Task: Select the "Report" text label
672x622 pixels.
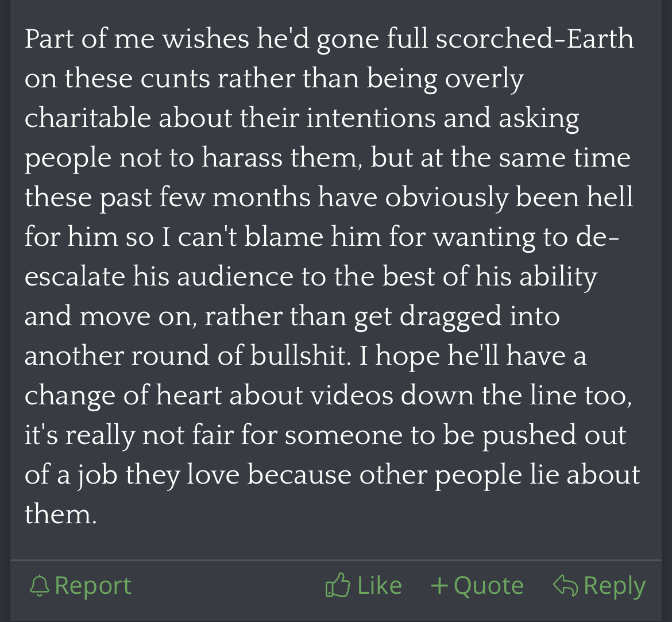Action: point(93,586)
